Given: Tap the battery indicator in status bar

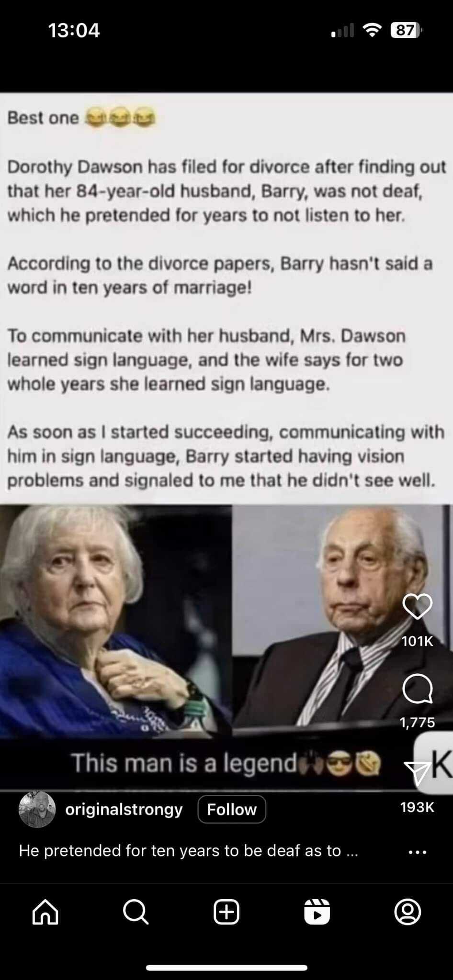Looking at the screenshot, I should click(407, 31).
